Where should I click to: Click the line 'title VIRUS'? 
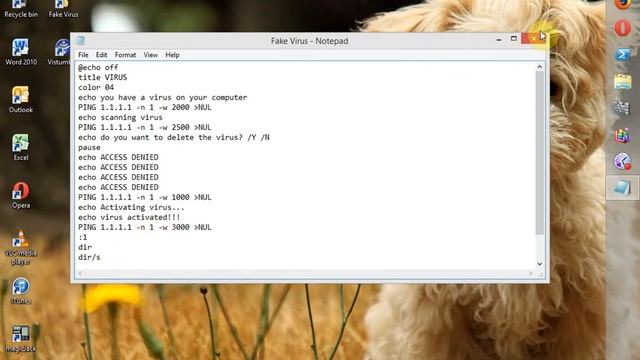point(102,77)
